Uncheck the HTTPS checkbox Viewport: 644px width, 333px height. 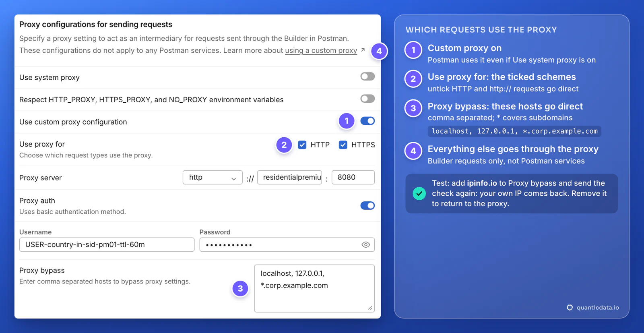pyautogui.click(x=343, y=145)
